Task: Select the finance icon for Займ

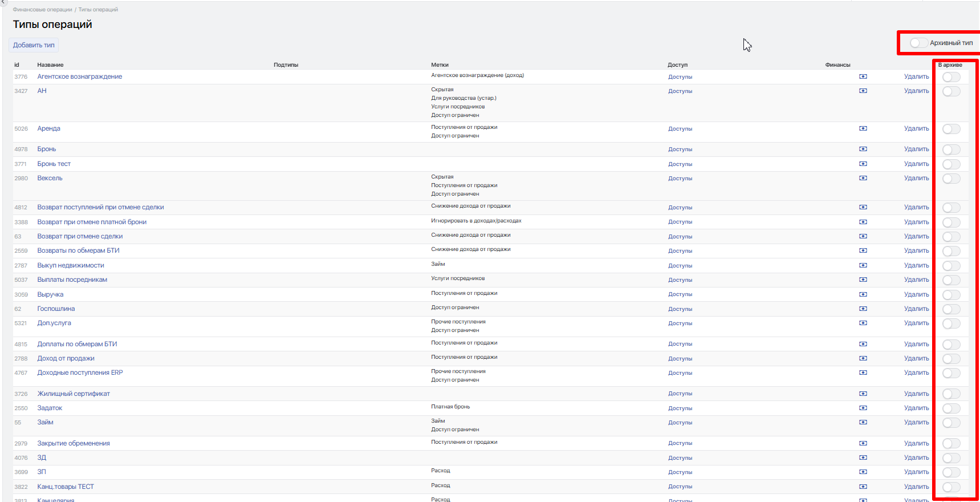Action: pyautogui.click(x=863, y=422)
